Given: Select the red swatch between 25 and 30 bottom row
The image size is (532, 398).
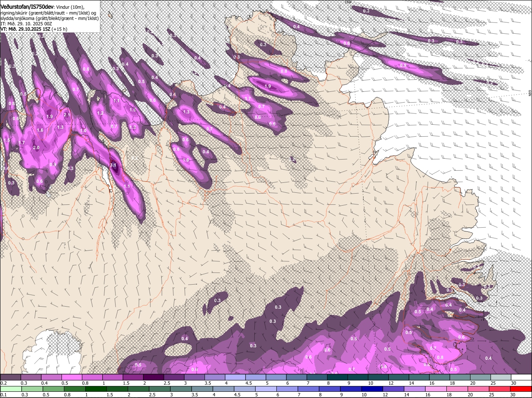Looking at the screenshot, I should click(x=500, y=389).
